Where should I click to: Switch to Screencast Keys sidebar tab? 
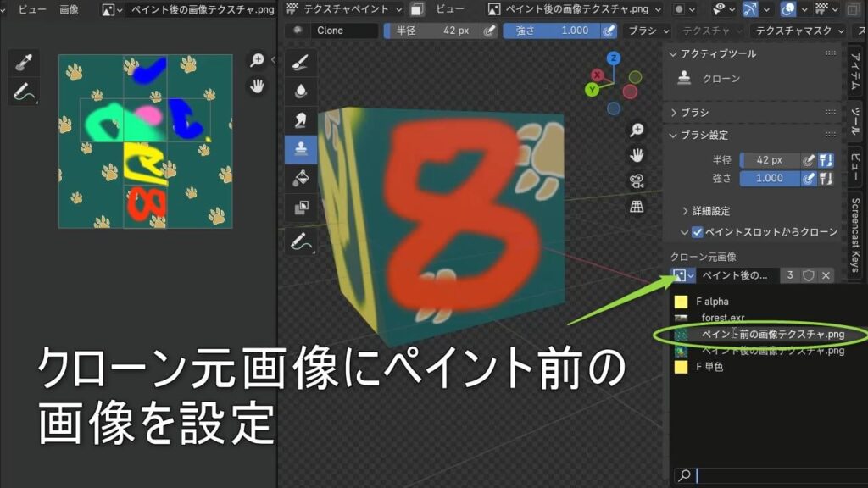[856, 235]
